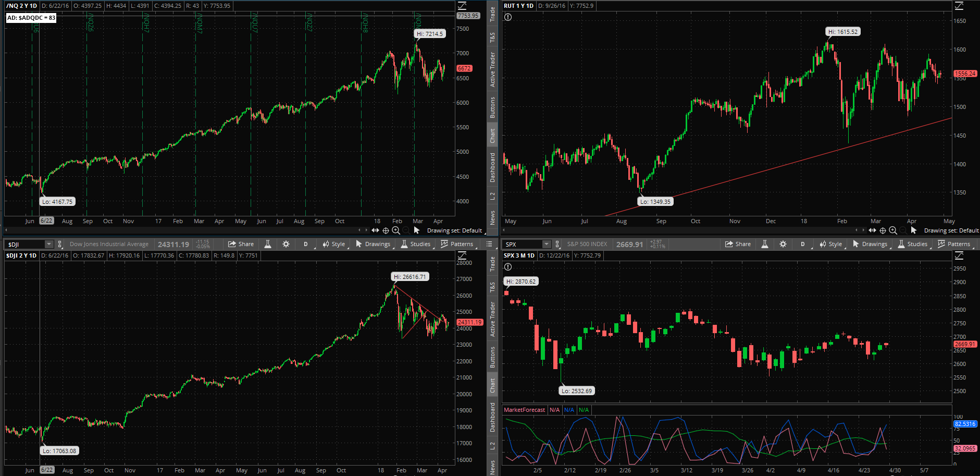Open the list menu icon after $DJI Patterns
Viewport: 980px width, 476px height.
click(489, 244)
